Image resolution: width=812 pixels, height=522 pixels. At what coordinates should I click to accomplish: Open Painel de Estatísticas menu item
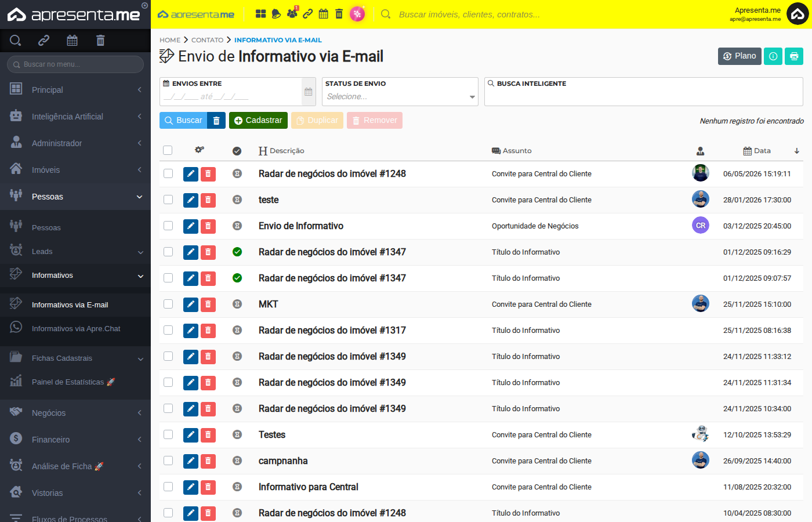tap(75, 382)
